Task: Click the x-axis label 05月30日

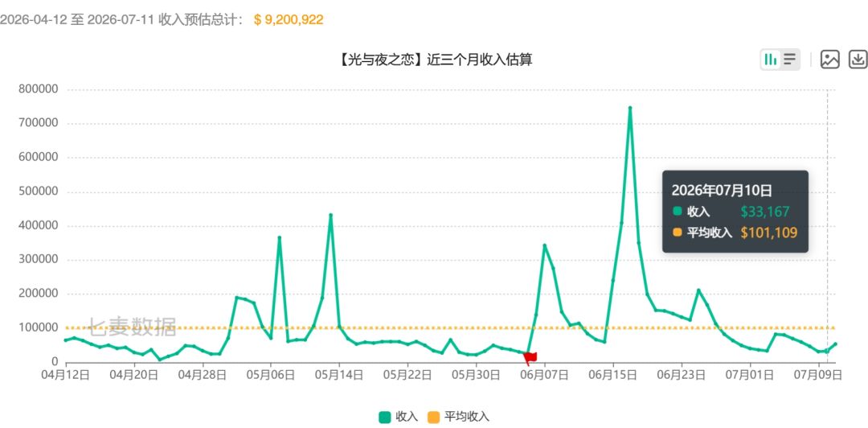Action: click(x=476, y=375)
